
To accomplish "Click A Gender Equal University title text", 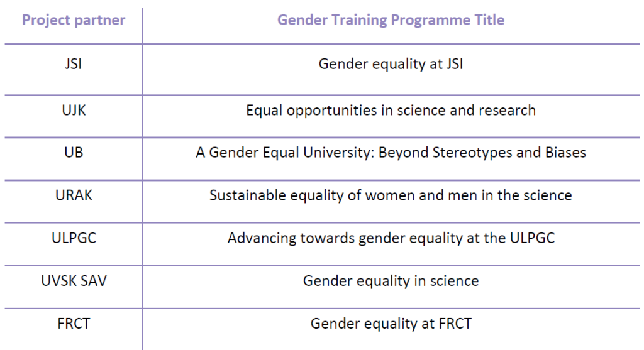I will 391,153.
